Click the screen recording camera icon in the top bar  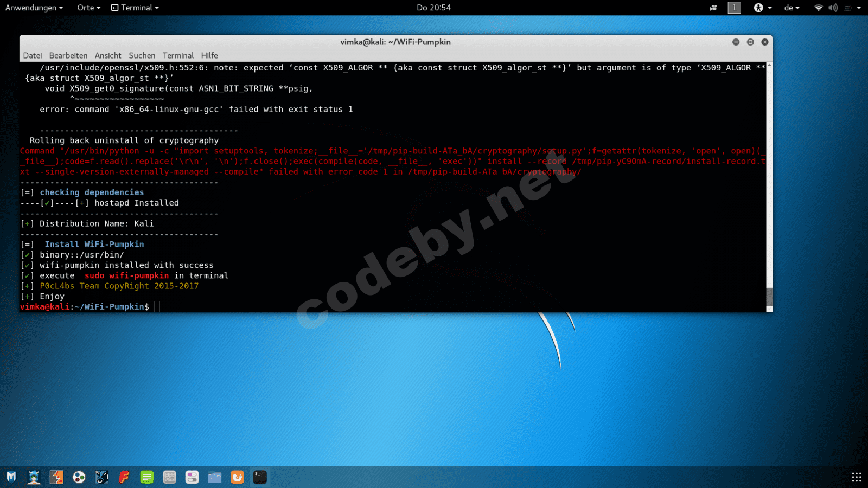point(713,8)
